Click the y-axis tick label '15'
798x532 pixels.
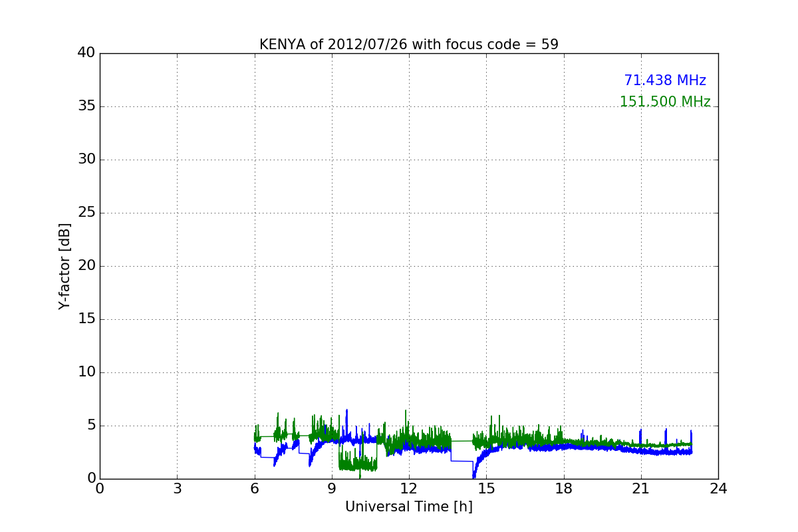pyautogui.click(x=86, y=319)
